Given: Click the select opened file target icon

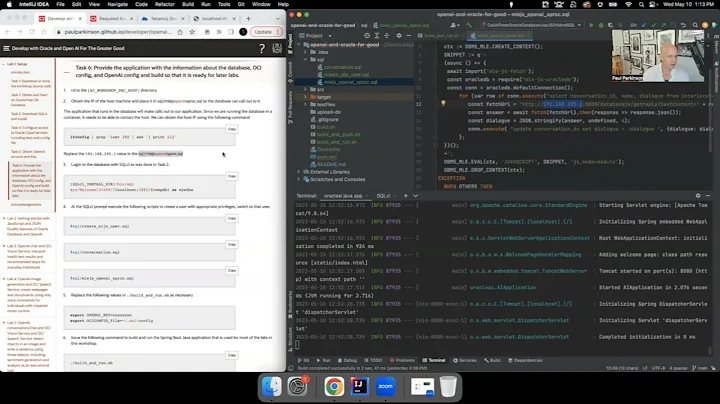Looking at the screenshot, I should (x=366, y=35).
